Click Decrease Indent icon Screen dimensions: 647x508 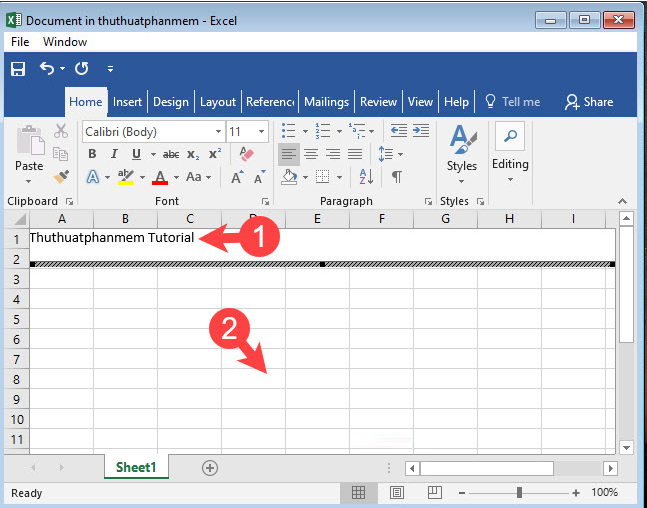coord(399,130)
